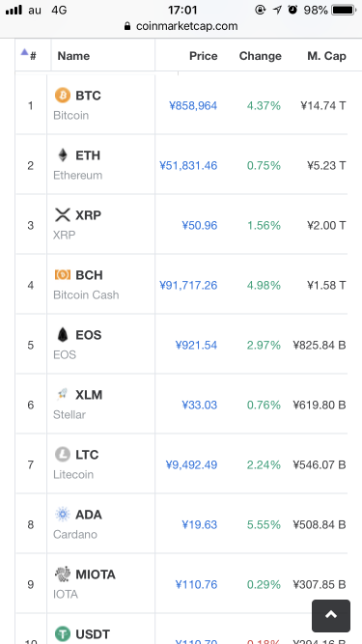
Task: Open the Litecoin price ¥9,492.49 link
Action: (191, 465)
